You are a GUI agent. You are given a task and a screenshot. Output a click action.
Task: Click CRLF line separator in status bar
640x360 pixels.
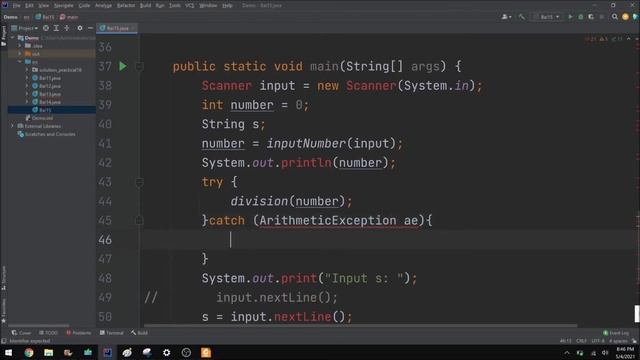click(581, 341)
